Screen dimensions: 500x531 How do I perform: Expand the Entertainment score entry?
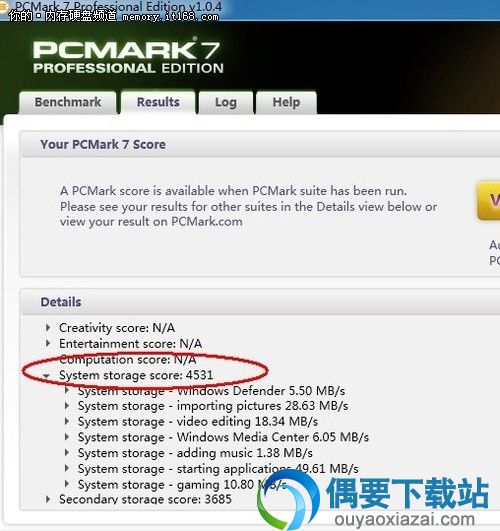pos(48,343)
